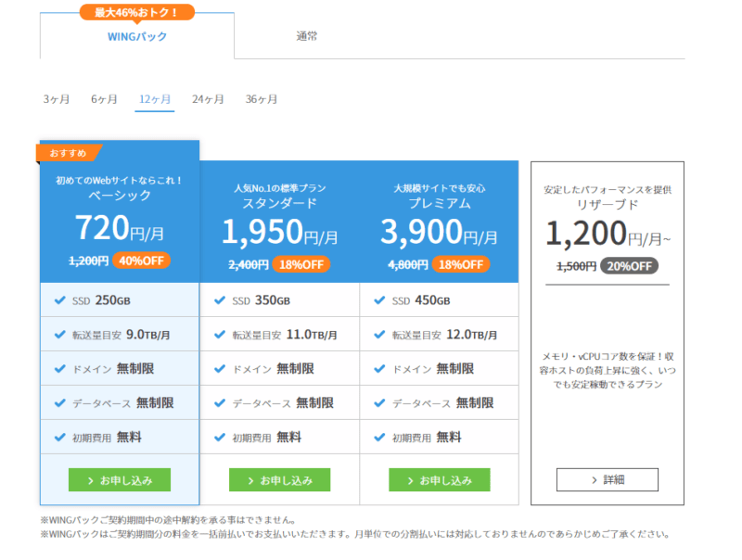The width and height of the screenshot is (742, 560).
Task: Click the スタンダード plan name
Action: pyautogui.click(x=280, y=203)
